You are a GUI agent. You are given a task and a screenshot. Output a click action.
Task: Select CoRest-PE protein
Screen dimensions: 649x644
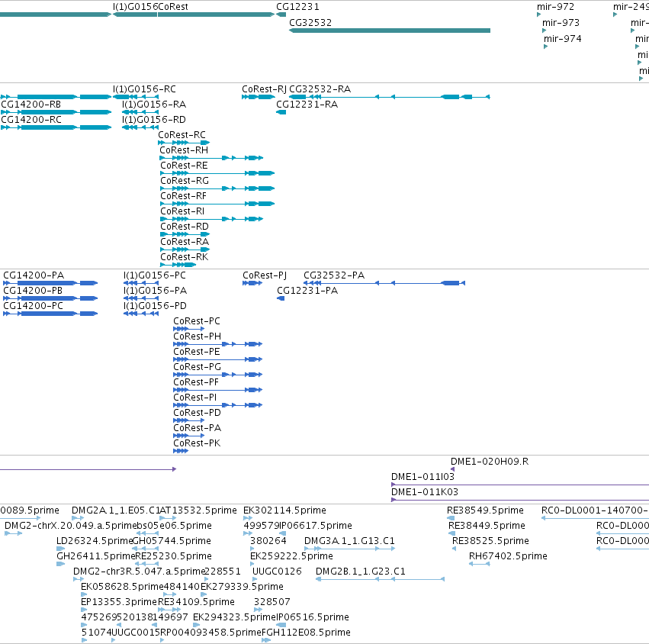coord(217,360)
